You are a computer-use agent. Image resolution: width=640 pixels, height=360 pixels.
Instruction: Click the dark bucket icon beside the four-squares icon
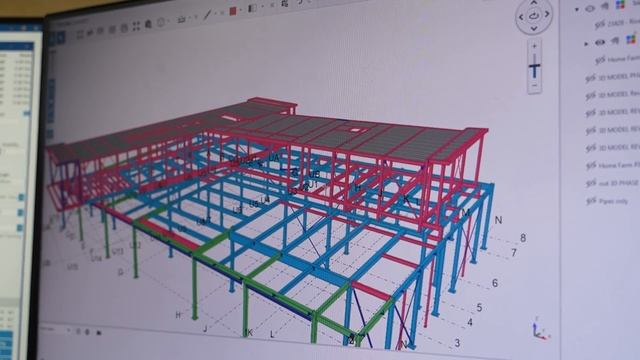tap(148, 24)
